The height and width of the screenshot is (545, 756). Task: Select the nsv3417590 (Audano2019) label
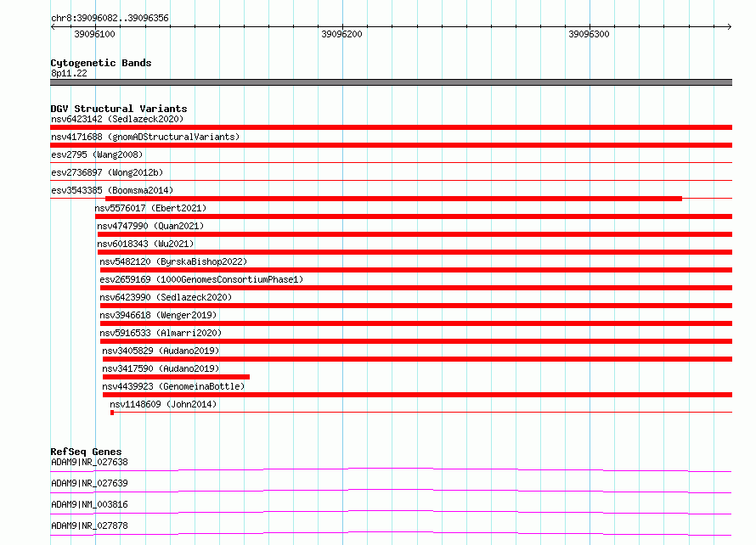coord(161,368)
